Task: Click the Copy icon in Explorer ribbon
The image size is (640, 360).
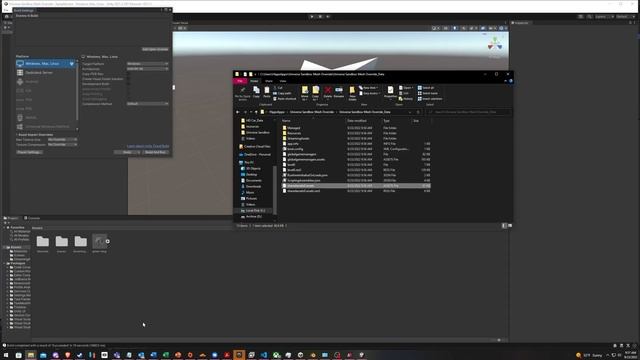Action: 256,92
